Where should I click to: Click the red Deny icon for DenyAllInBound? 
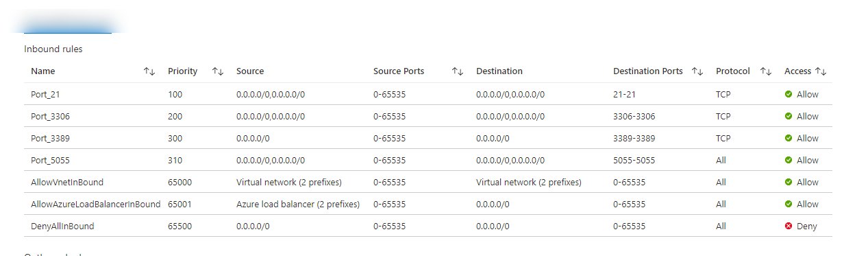point(789,226)
